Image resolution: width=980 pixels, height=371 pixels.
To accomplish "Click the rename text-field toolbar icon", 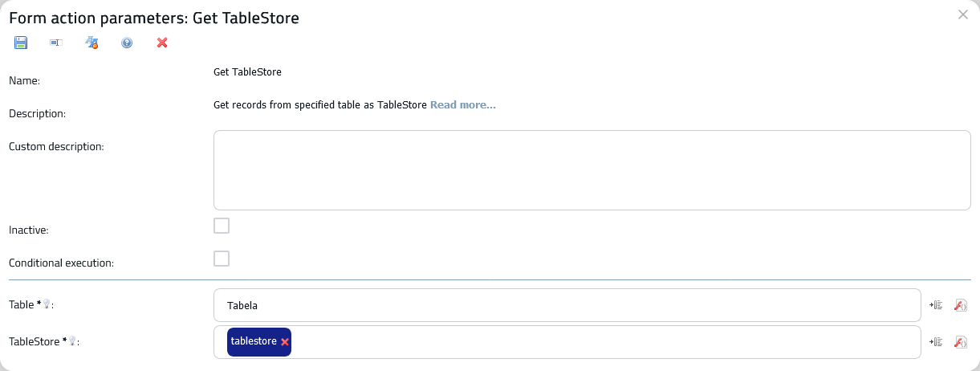I will click(56, 43).
